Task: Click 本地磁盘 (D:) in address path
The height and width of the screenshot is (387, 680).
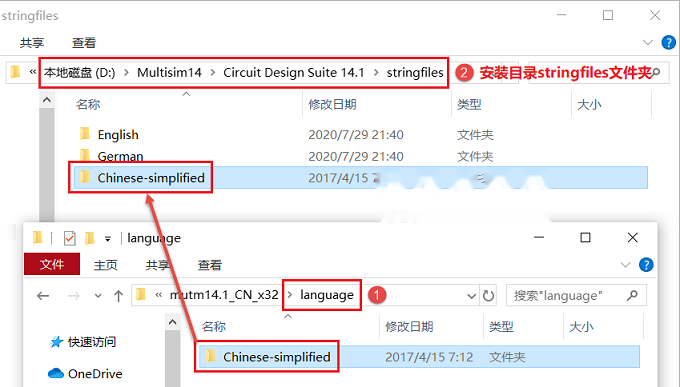Action: (x=79, y=72)
